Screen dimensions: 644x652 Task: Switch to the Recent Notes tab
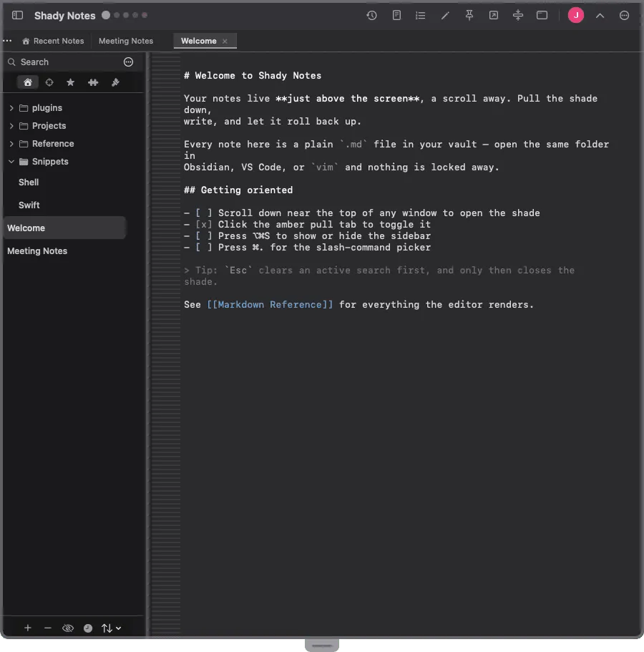click(x=53, y=41)
